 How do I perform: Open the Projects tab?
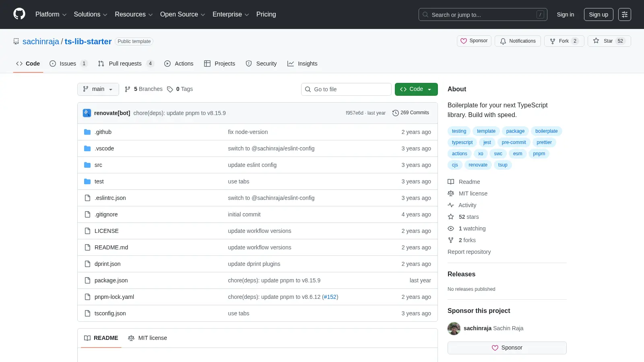tap(219, 64)
